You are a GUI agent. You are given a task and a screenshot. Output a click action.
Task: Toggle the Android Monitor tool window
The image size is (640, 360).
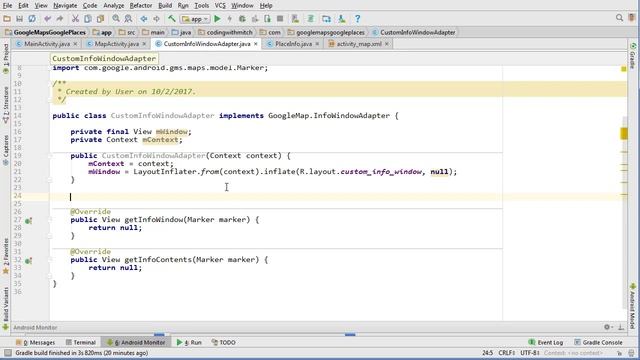(x=136, y=342)
